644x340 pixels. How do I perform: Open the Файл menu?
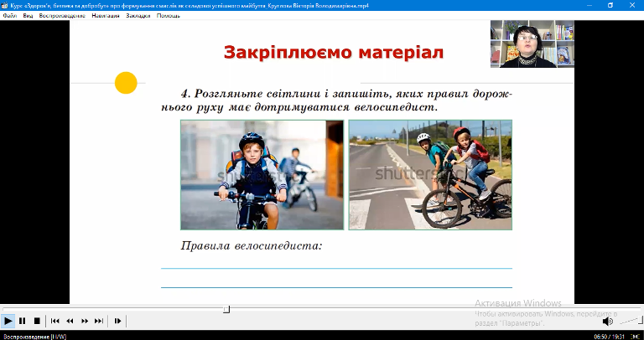click(10, 16)
